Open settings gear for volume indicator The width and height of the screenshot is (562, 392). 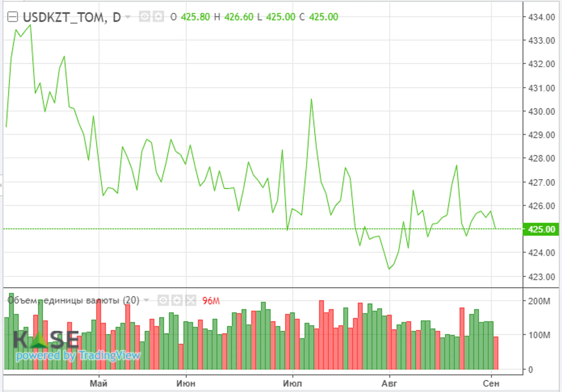177,301
